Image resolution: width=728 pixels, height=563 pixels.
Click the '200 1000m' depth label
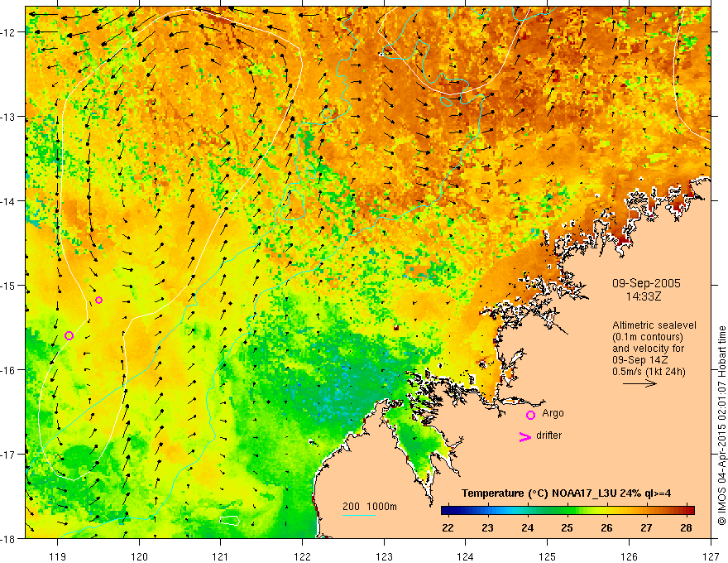point(370,507)
